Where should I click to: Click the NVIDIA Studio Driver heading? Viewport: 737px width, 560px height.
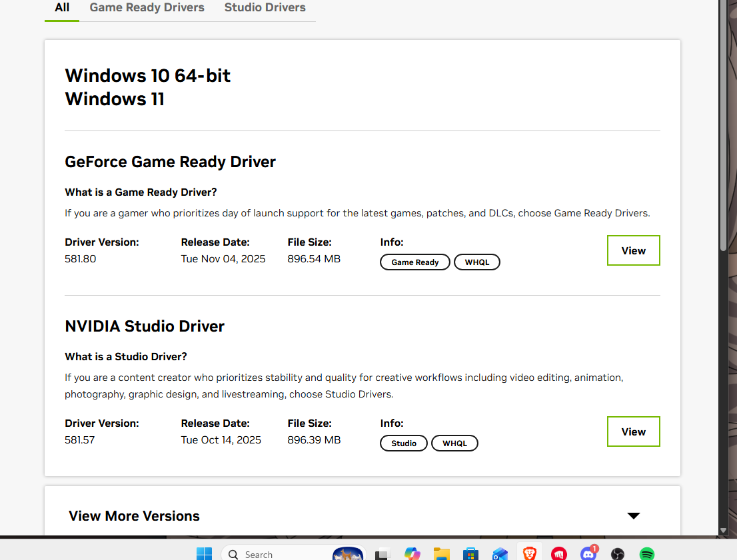coord(145,326)
